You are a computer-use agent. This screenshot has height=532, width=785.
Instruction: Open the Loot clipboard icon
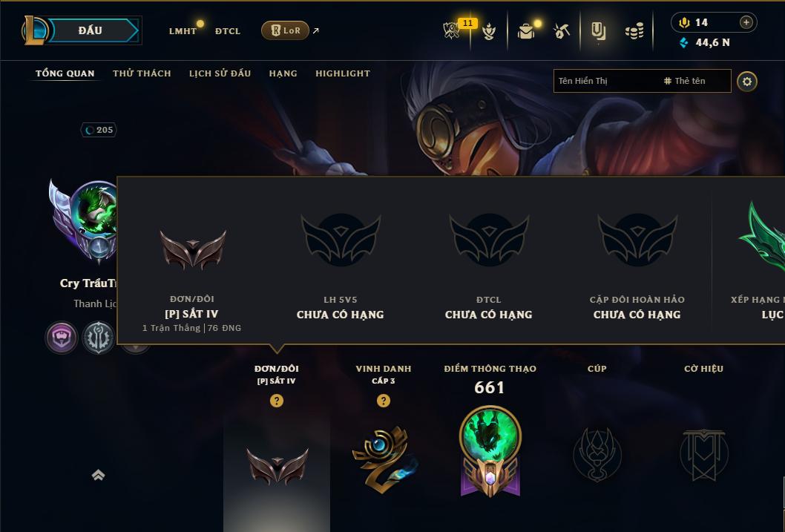click(598, 31)
